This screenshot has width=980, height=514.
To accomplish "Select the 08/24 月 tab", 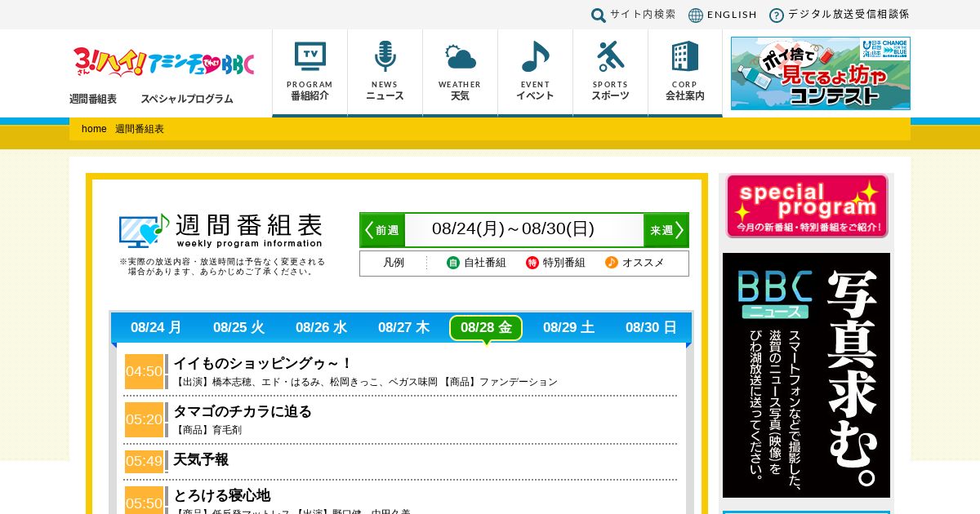I will (156, 327).
